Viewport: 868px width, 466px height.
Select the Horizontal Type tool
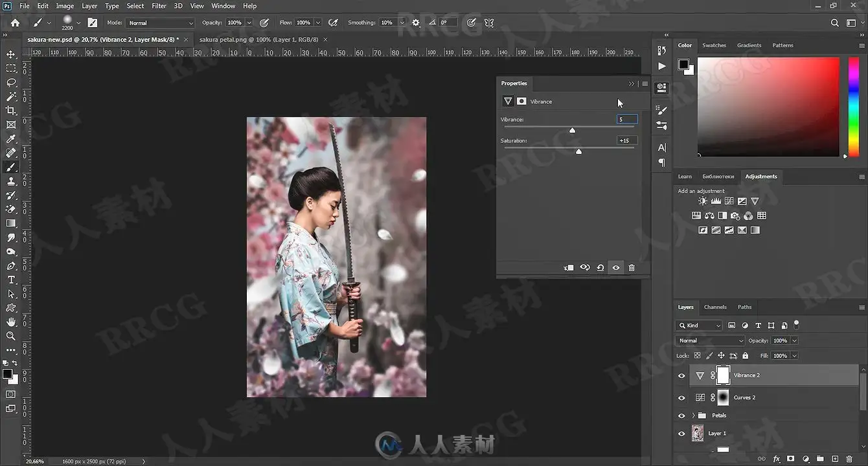tap(11, 280)
